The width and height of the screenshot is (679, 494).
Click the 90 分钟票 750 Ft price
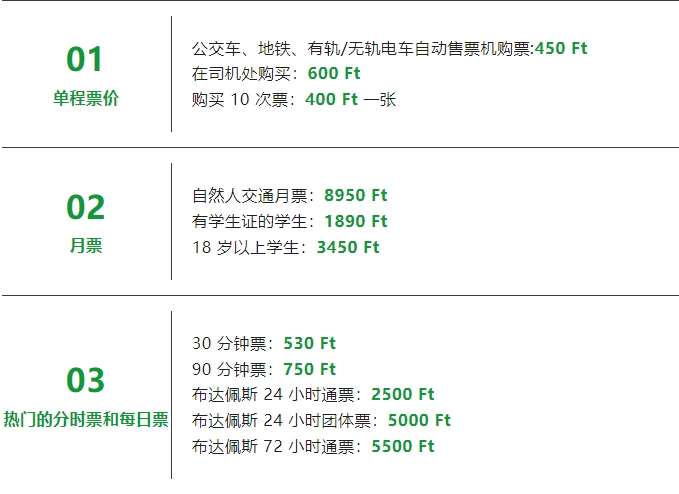coord(309,369)
